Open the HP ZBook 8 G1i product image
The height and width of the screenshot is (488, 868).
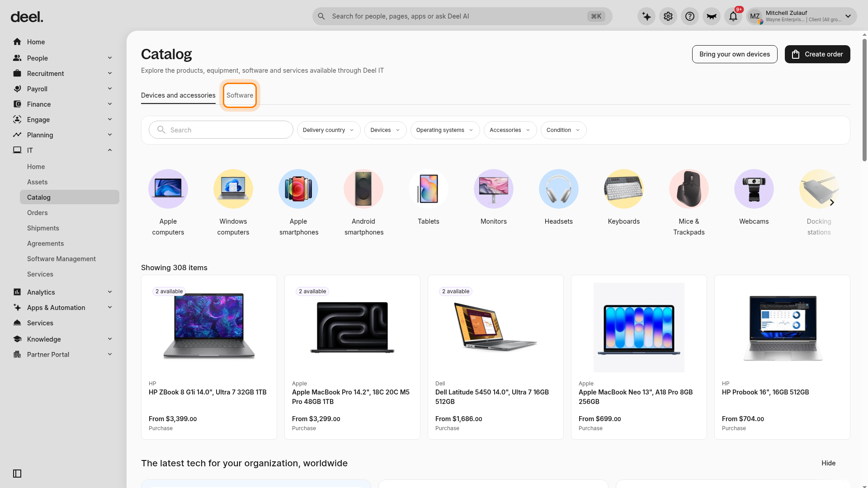209,327
